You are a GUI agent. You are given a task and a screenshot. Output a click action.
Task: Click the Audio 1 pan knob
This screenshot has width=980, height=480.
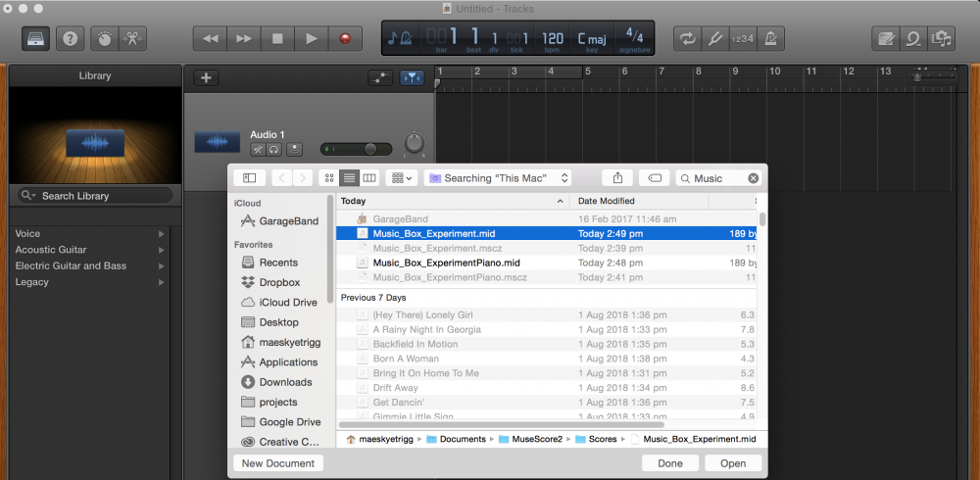coord(414,142)
